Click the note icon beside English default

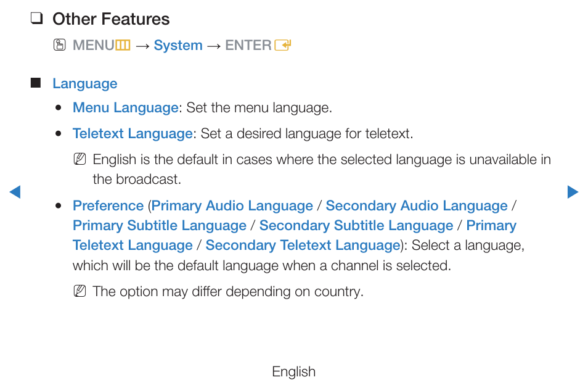click(80, 159)
